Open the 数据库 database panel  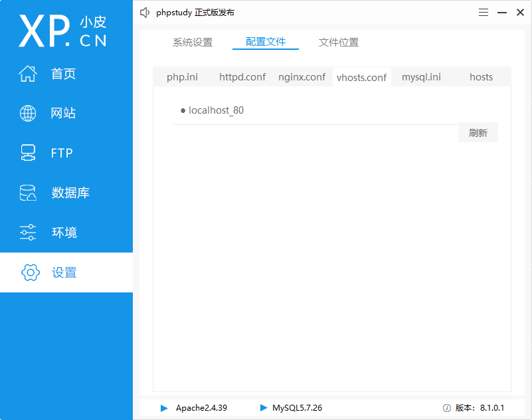(27, 193)
